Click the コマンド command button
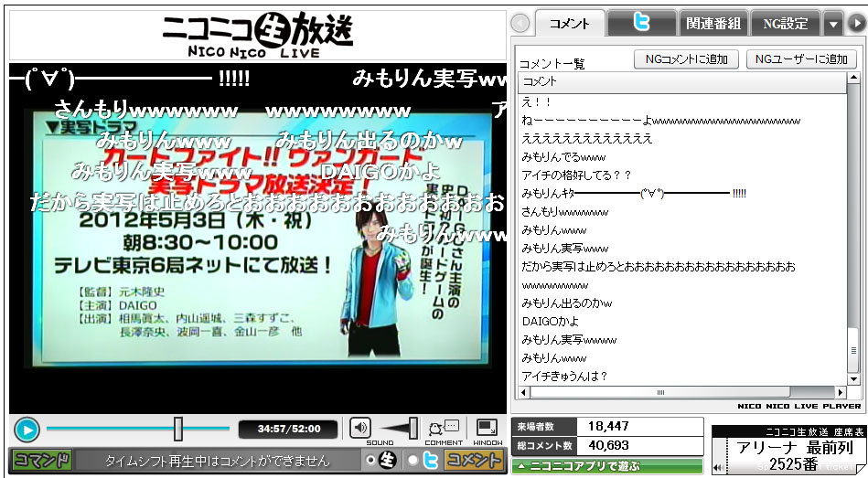868x478 pixels. tap(42, 460)
